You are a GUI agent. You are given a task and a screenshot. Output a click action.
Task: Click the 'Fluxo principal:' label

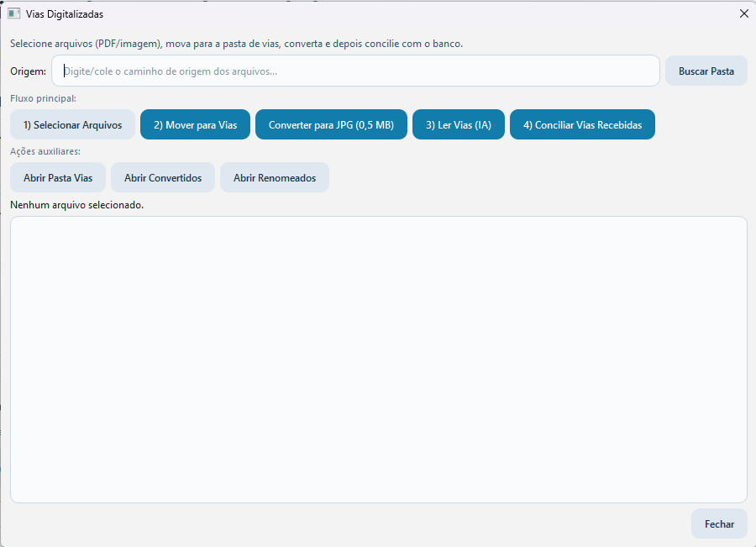pyautogui.click(x=44, y=98)
